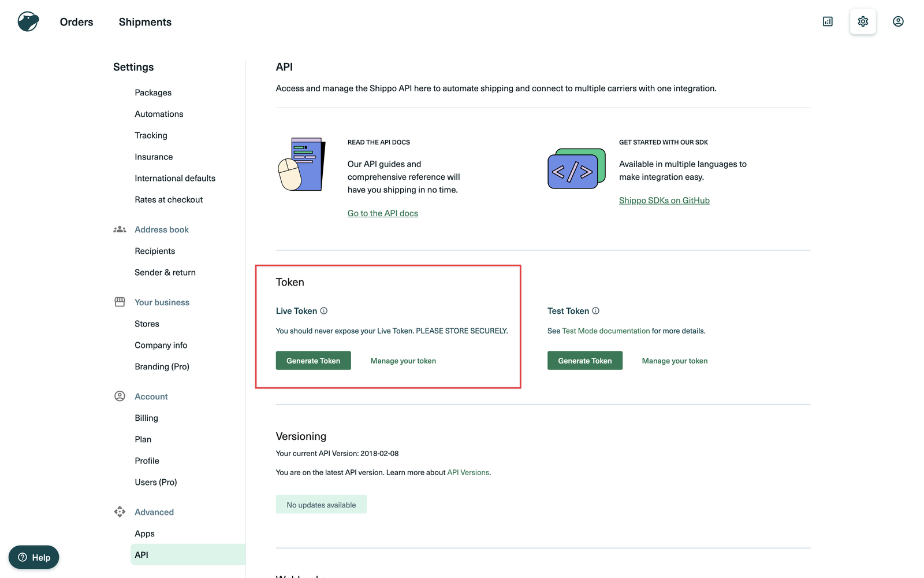Click the storefront icon beside Your business
This screenshot has height=578, width=924.
[120, 302]
